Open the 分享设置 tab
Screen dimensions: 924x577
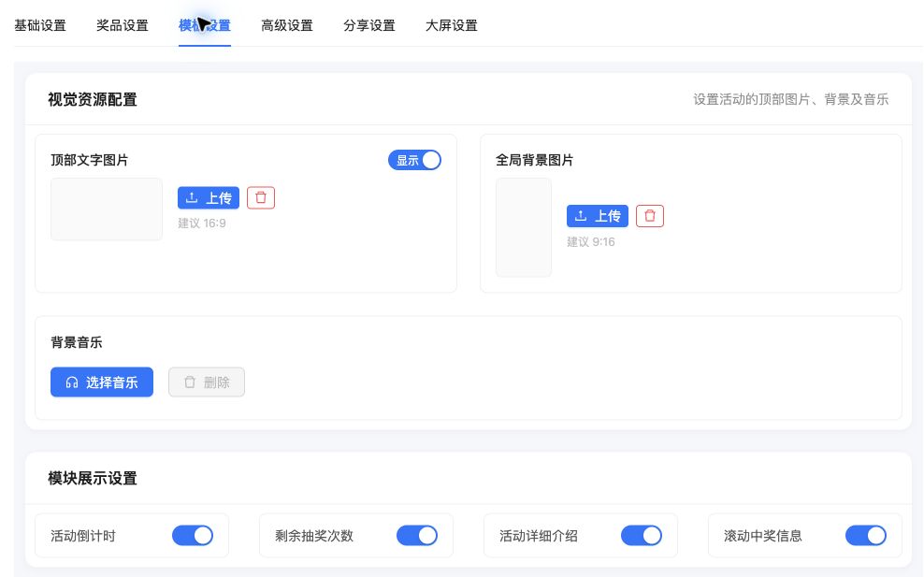coord(369,25)
